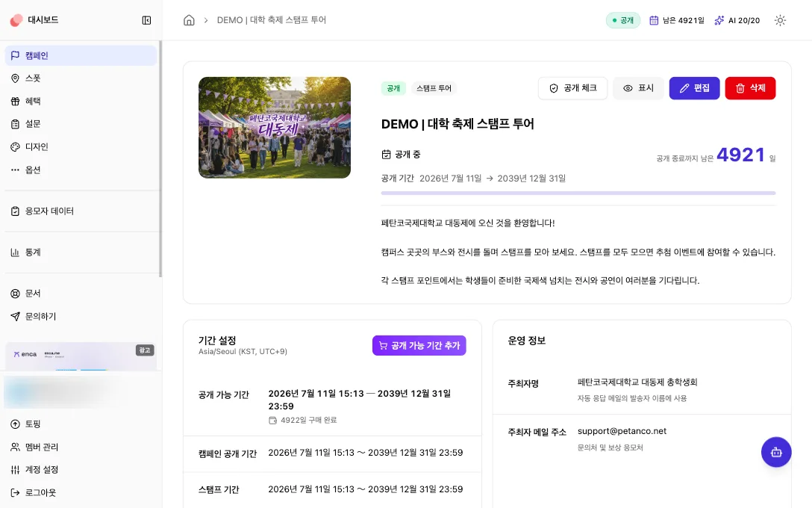Click the 캠페인 공개 기간 row value
Screen dimensions: 812x508
tap(366, 453)
